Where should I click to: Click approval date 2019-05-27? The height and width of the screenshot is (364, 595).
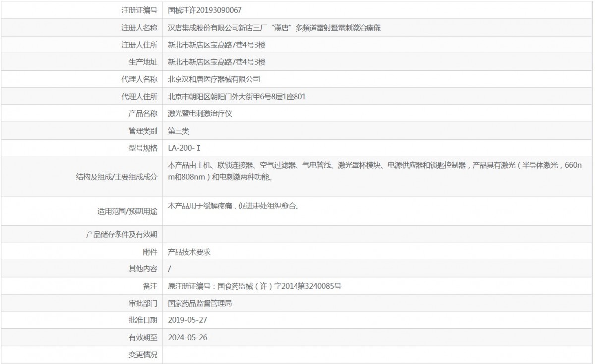(187, 320)
